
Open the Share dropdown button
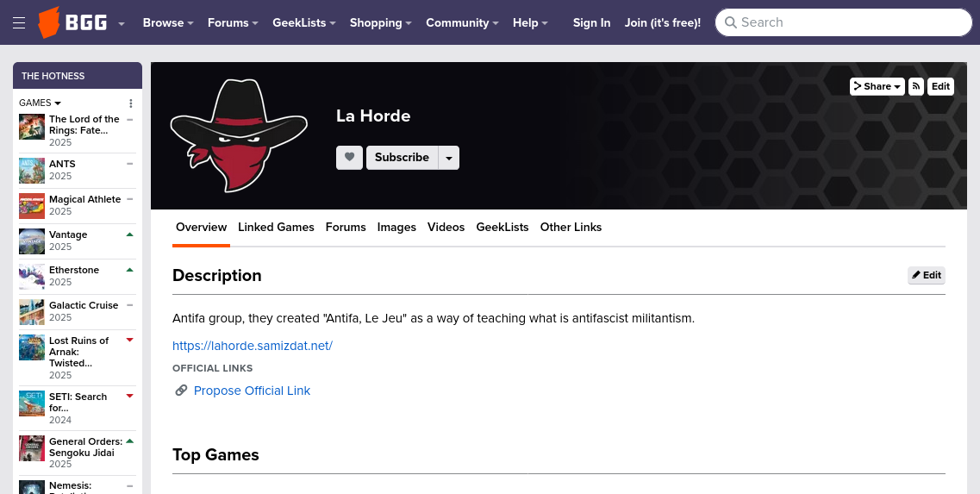pyautogui.click(x=877, y=86)
